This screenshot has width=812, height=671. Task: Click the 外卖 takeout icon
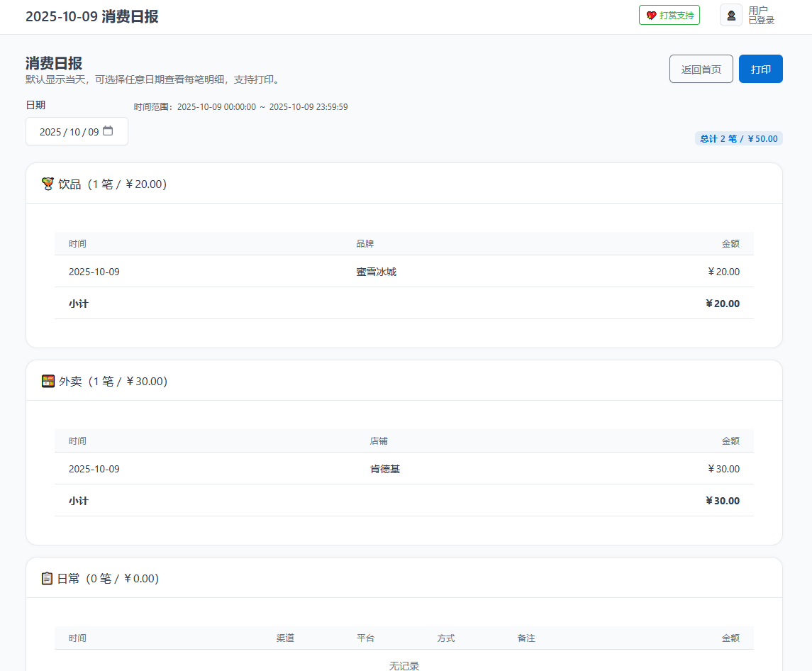coord(48,381)
